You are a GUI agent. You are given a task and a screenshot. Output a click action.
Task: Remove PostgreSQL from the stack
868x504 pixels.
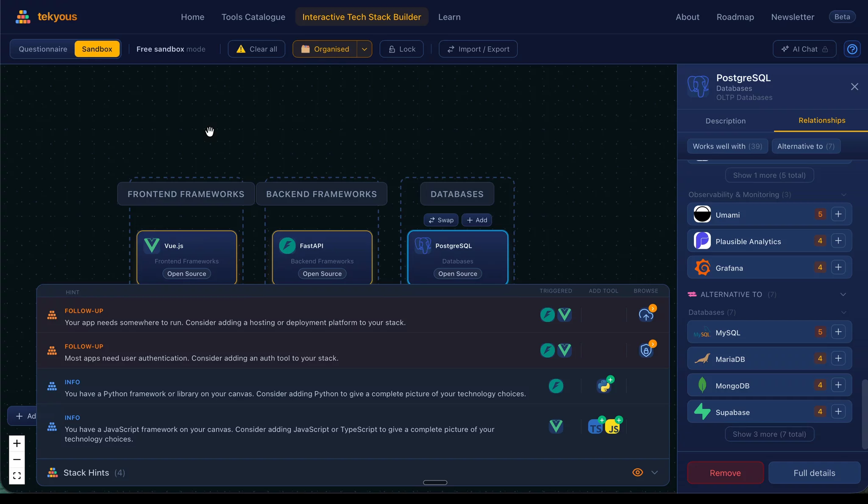click(725, 473)
